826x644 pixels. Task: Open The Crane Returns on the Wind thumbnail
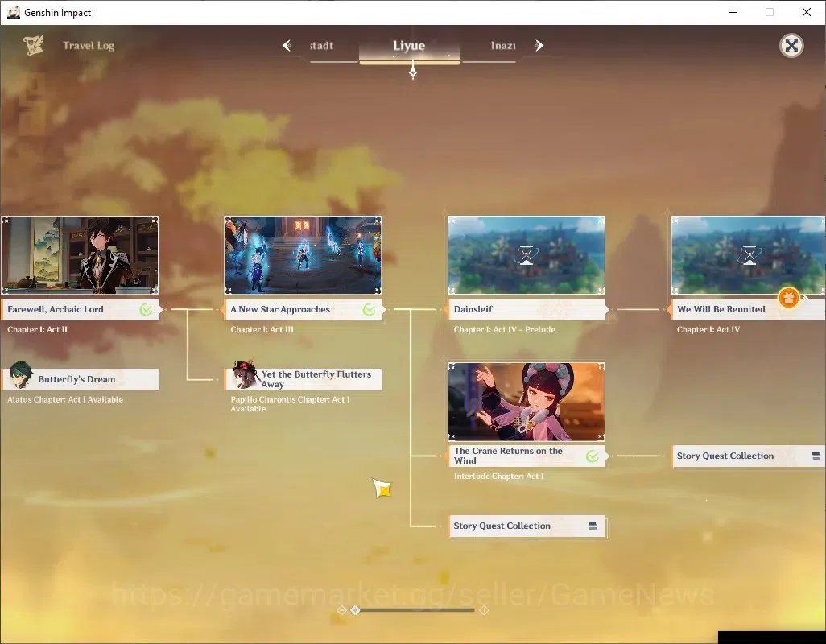click(x=527, y=402)
